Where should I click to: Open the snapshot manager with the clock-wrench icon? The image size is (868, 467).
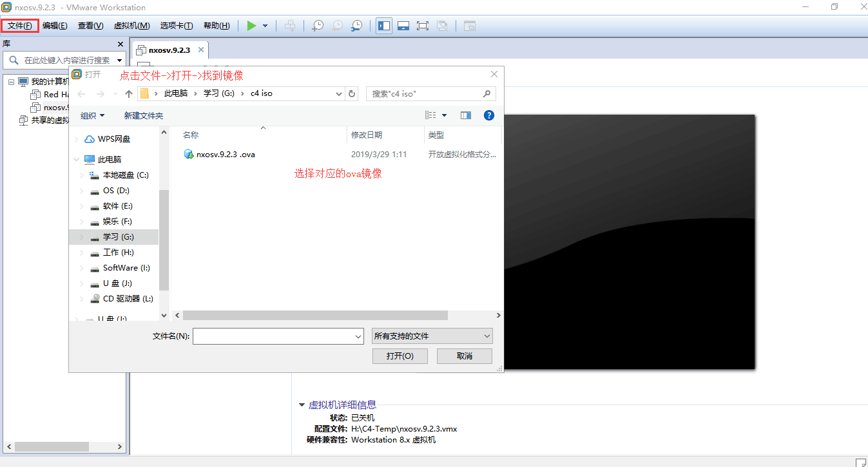pos(356,26)
